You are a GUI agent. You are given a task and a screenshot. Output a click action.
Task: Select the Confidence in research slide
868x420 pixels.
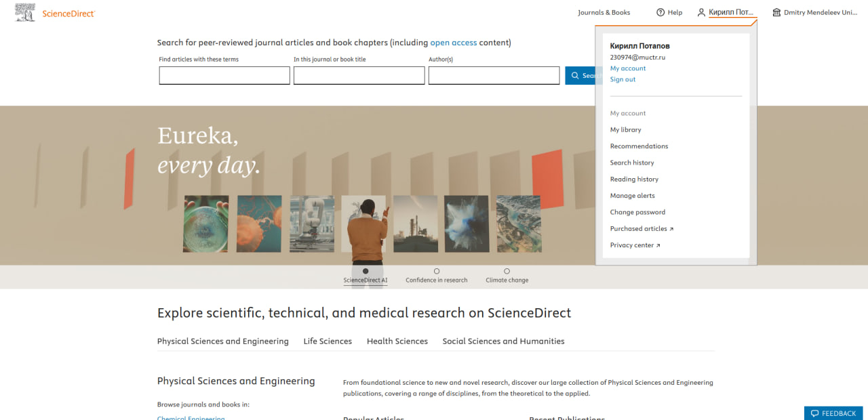pos(437,272)
